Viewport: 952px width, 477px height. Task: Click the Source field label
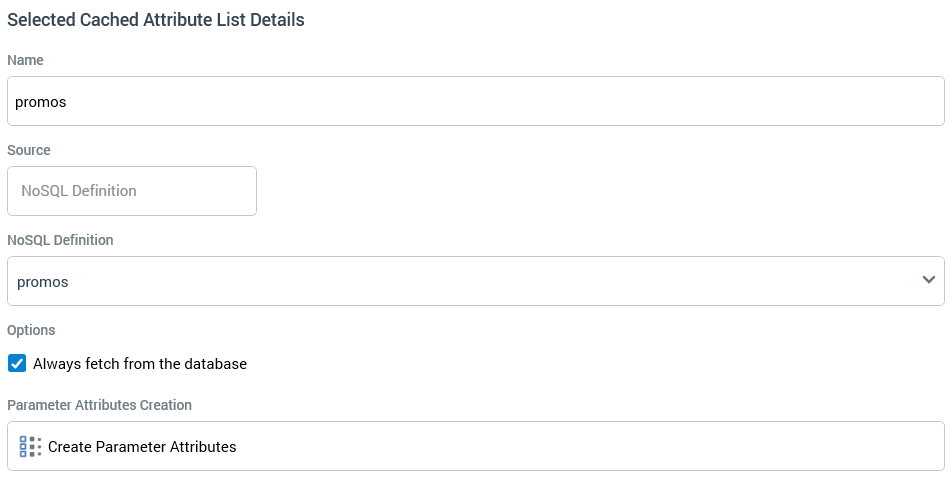point(29,150)
